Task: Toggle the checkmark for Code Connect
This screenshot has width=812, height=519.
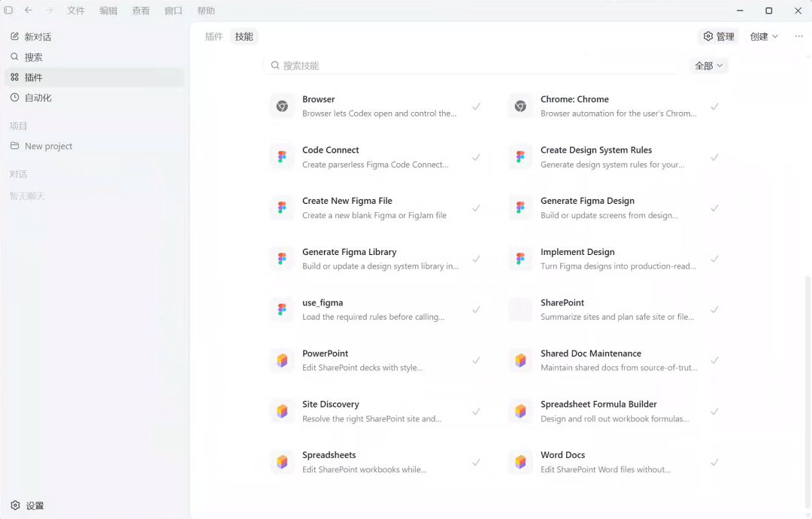Action: 476,157
